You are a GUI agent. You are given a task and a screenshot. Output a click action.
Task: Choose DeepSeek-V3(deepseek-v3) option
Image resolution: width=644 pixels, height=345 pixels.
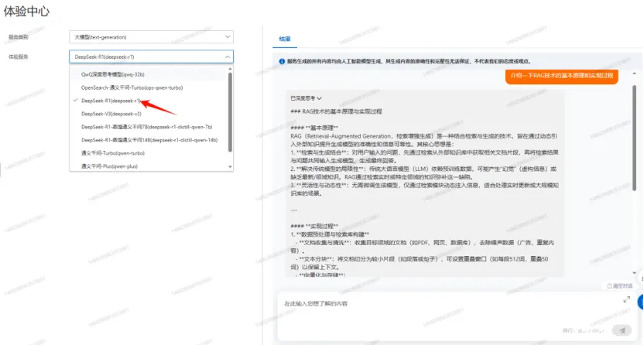pyautogui.click(x=111, y=114)
